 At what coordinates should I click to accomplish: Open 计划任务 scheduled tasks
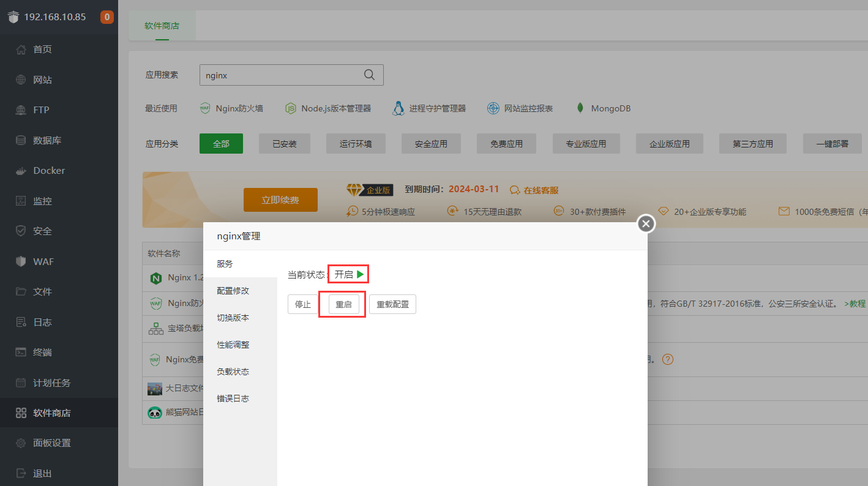[x=59, y=383]
